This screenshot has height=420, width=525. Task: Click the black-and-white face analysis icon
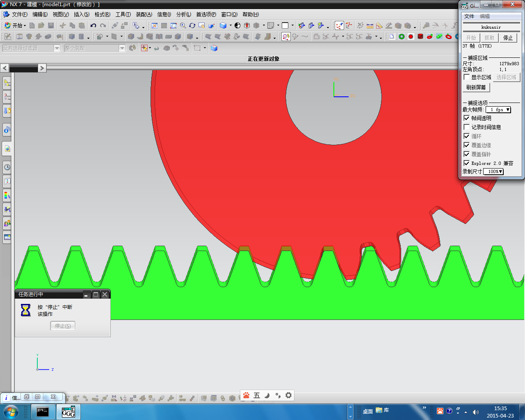(x=237, y=25)
